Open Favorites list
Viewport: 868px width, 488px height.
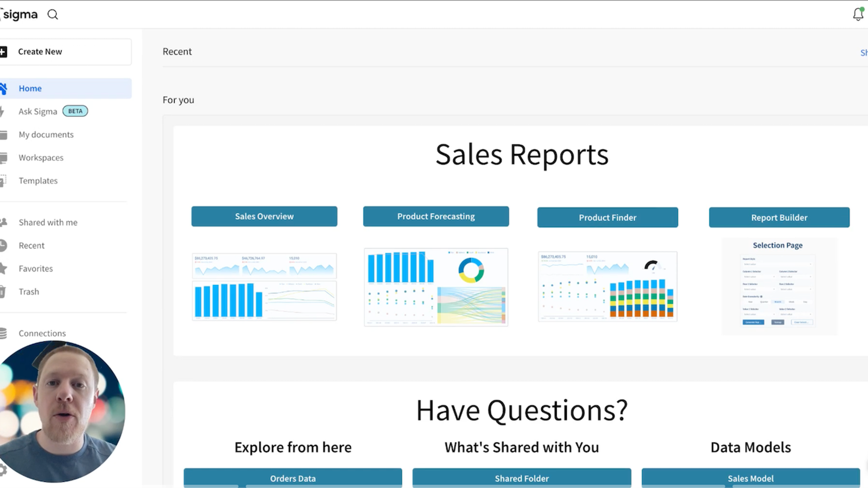click(x=36, y=268)
